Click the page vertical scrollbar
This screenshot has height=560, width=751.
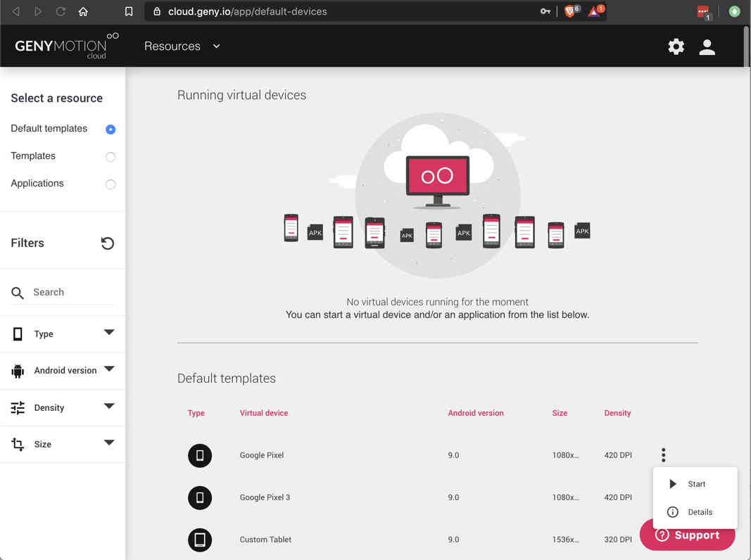[746, 47]
